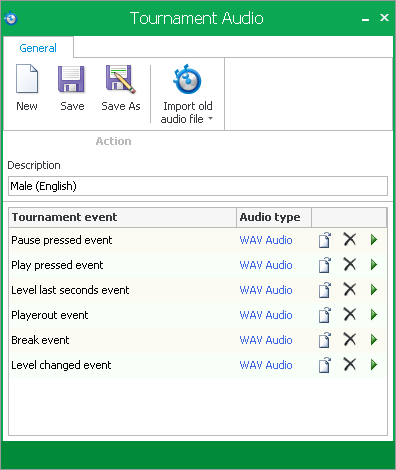Click the Tournament event column header
The width and height of the screenshot is (396, 470).
click(x=123, y=217)
